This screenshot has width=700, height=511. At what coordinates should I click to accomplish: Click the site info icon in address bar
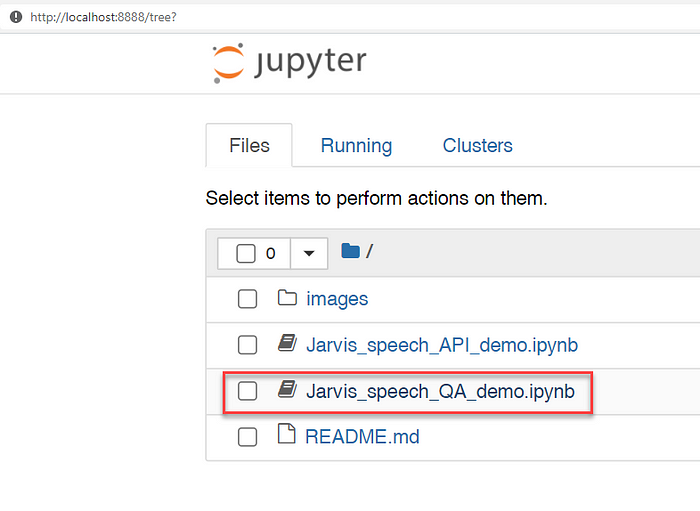(x=16, y=17)
